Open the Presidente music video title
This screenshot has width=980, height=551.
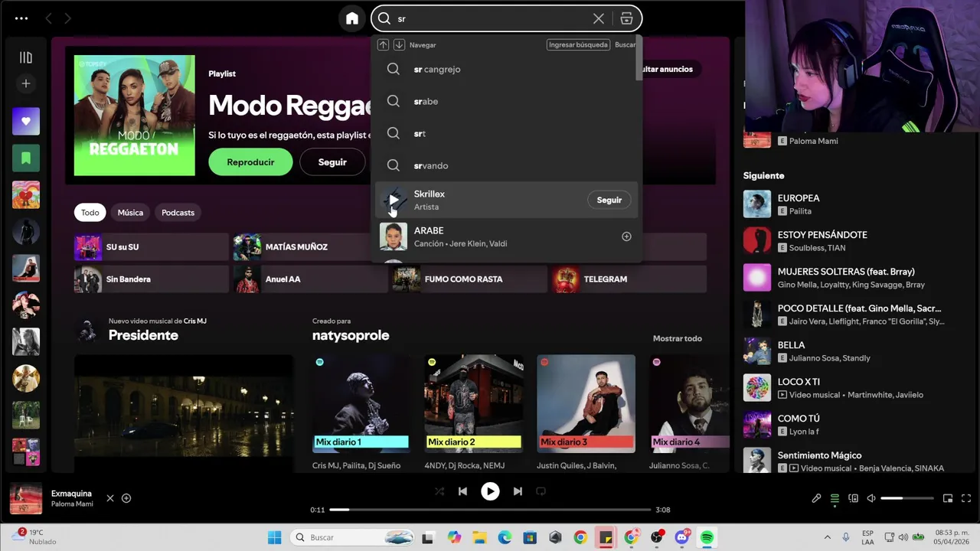tap(143, 335)
